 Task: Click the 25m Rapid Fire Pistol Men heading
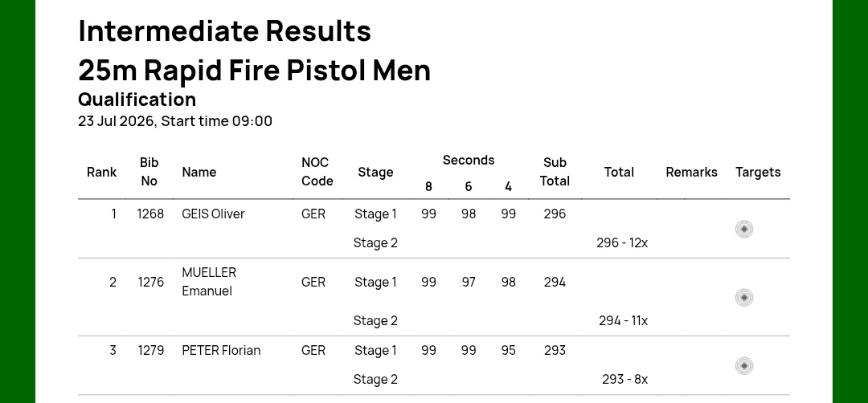click(x=254, y=70)
